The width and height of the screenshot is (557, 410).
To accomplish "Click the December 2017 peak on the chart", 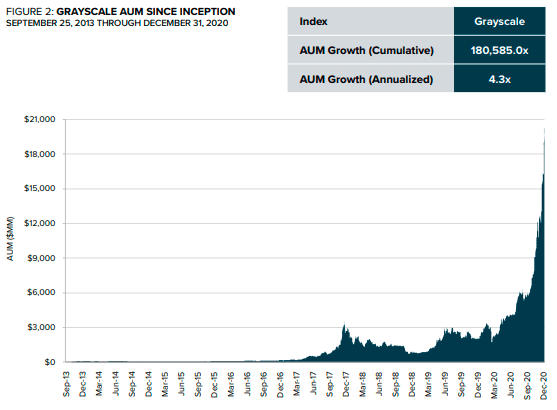I will point(344,323).
